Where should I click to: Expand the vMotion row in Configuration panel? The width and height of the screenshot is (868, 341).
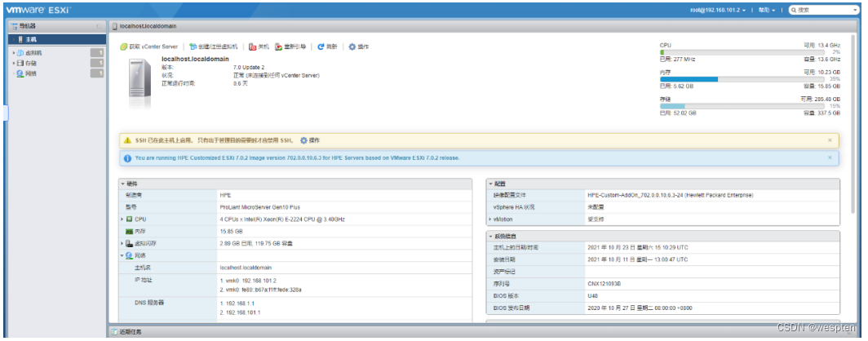click(490, 219)
